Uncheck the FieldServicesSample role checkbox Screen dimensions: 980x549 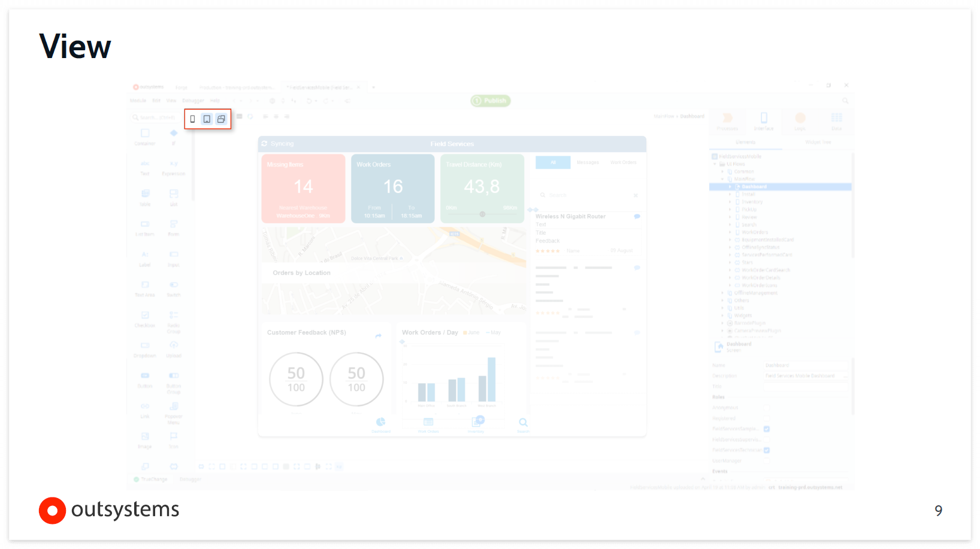coord(767,429)
